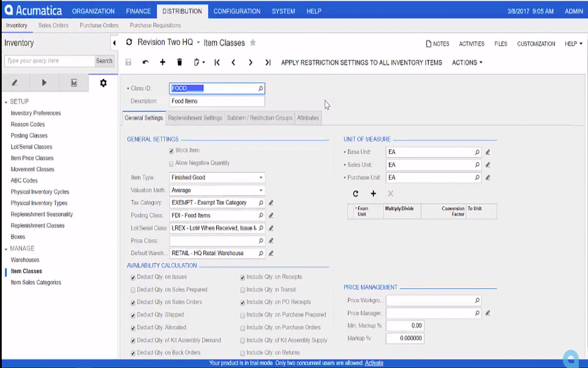Click the Save disk icon in toolbar
Image resolution: width=588 pixels, height=368 pixels.
(128, 63)
